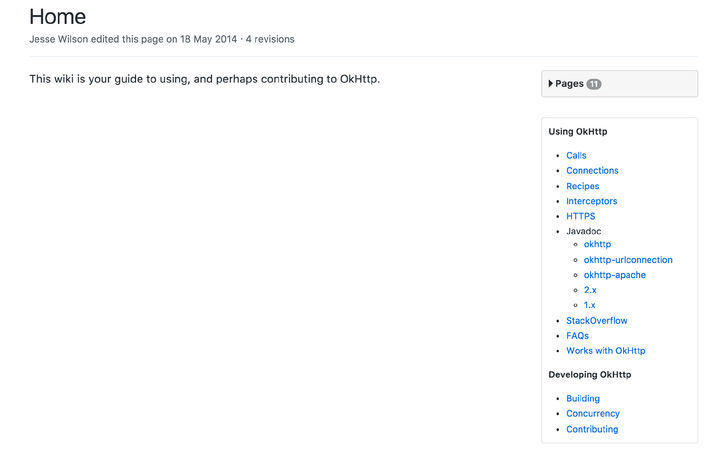Visit the StackOverflow link
Viewport: 720px width, 456px height.
pyautogui.click(x=597, y=321)
